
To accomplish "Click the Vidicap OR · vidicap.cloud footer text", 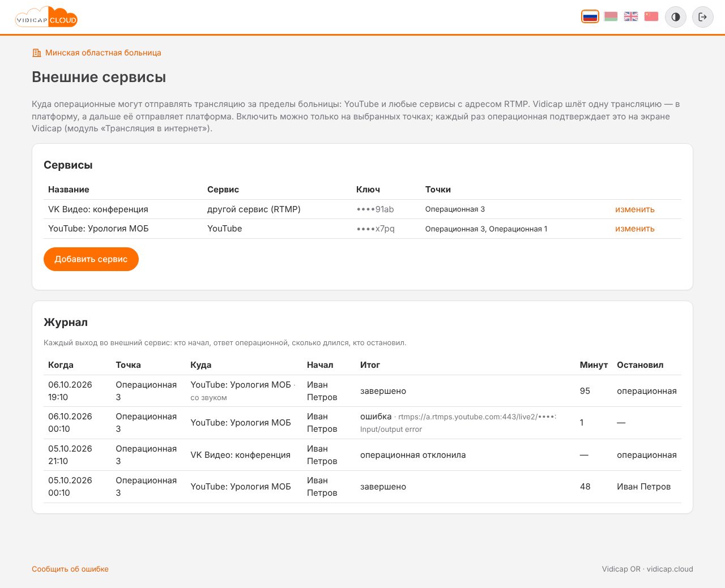I will pos(647,569).
